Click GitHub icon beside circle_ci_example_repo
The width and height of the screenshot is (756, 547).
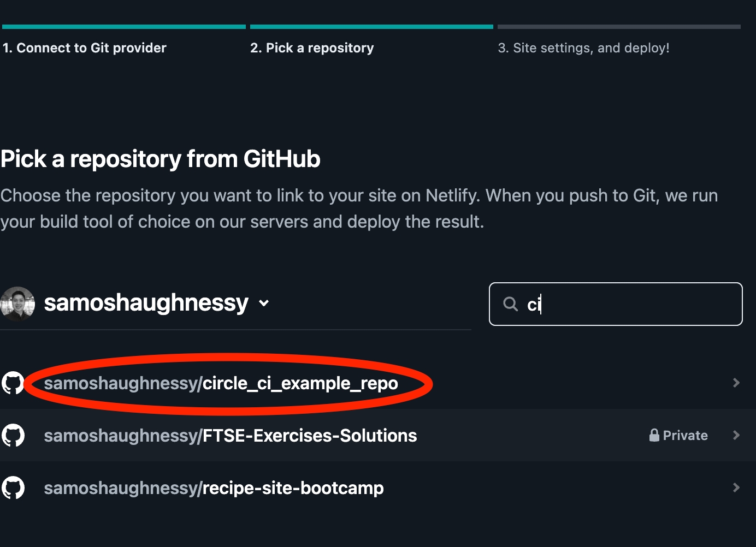(x=13, y=383)
